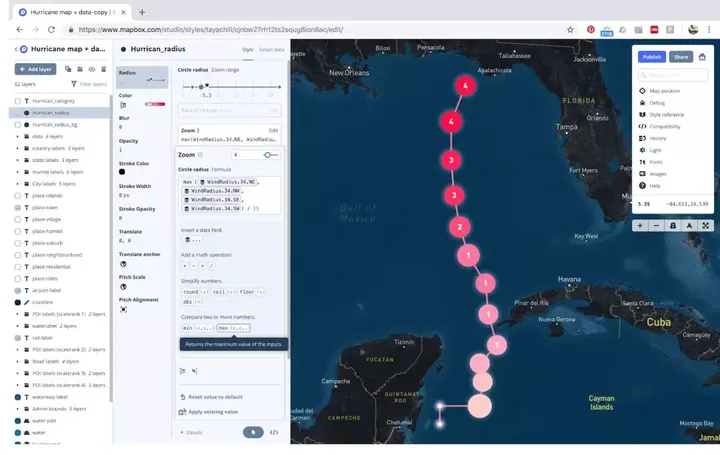Click the black Stroke Color swatch
This screenshot has width=720, height=455.
(x=122, y=172)
